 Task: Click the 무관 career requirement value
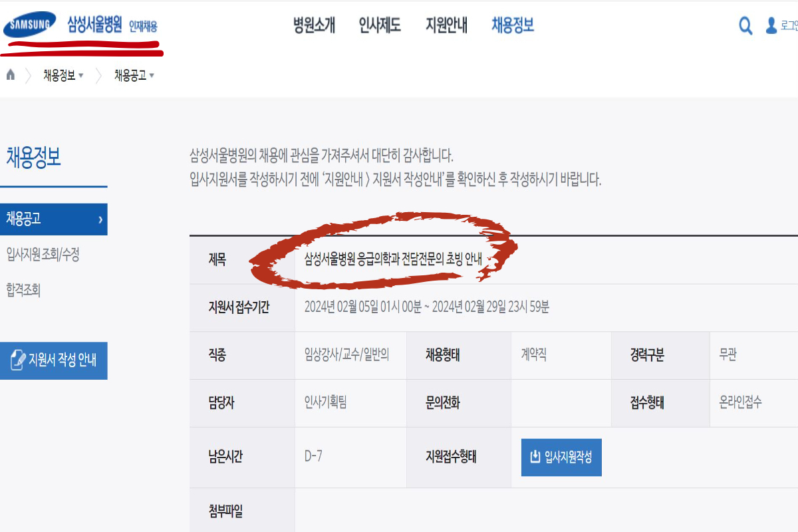coord(728,355)
